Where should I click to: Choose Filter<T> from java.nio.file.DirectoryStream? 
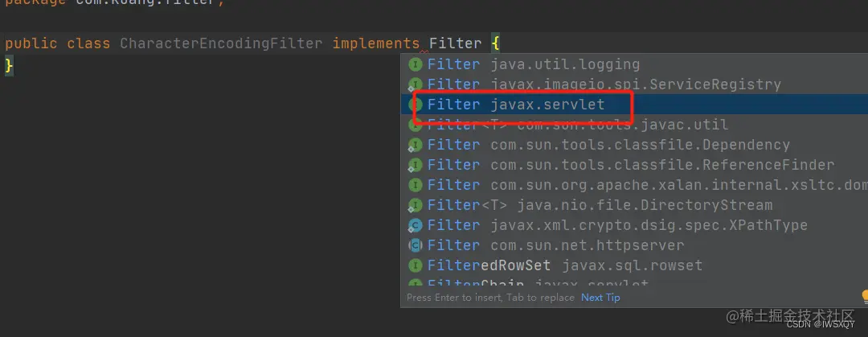634,205
